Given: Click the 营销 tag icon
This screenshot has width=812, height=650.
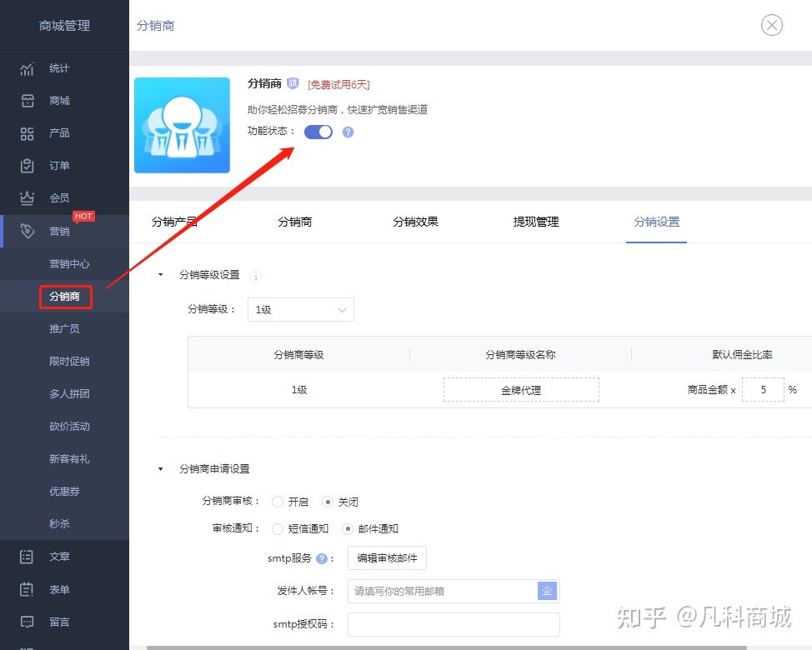Looking at the screenshot, I should click(27, 231).
